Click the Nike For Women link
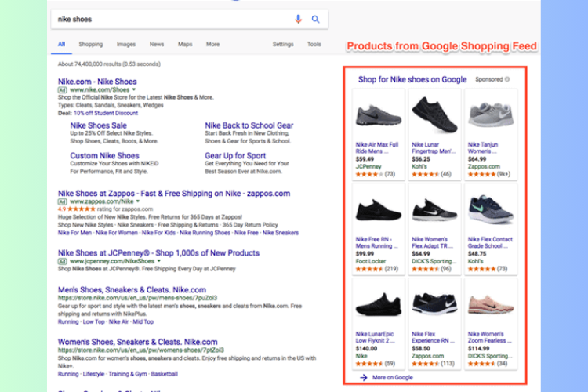 117,233
